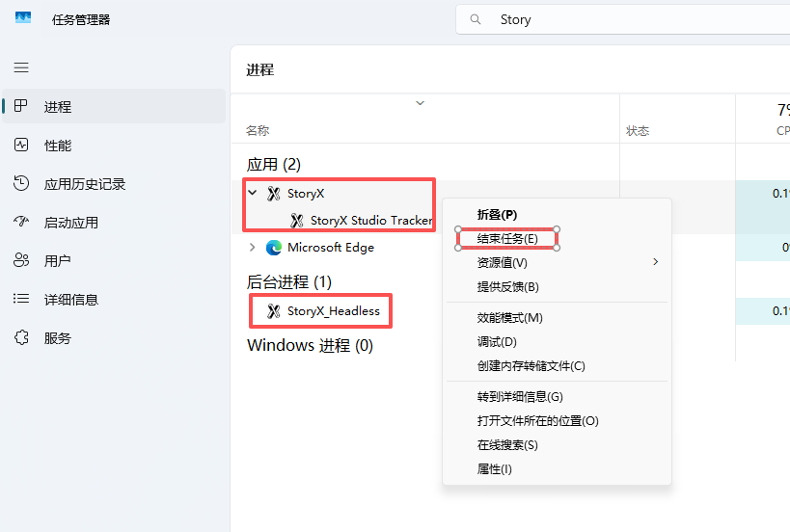790x532 pixels.
Task: Choose 提供反馈(B) in context menu
Action: [557, 286]
